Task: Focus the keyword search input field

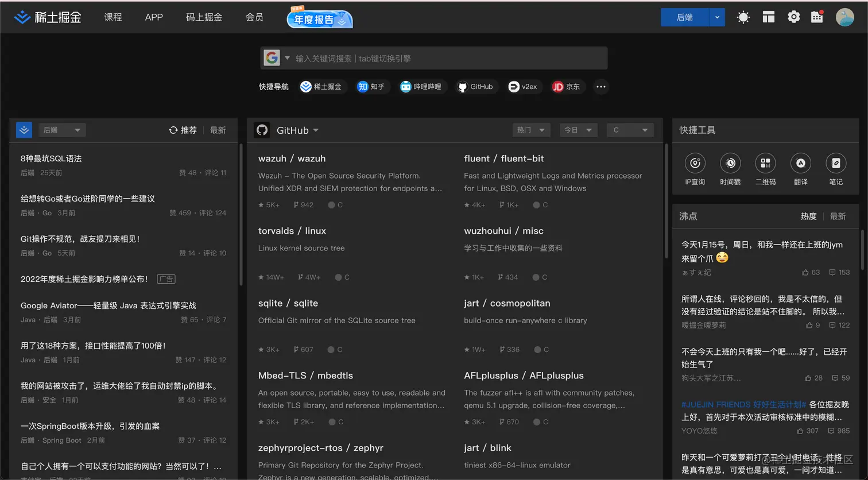Action: point(449,58)
